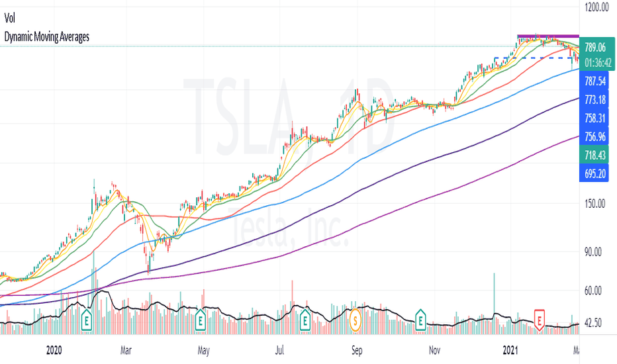This screenshot has height=364, width=617.
Task: Select the green earnings marker between Jul and Sep
Action: pyautogui.click(x=305, y=321)
